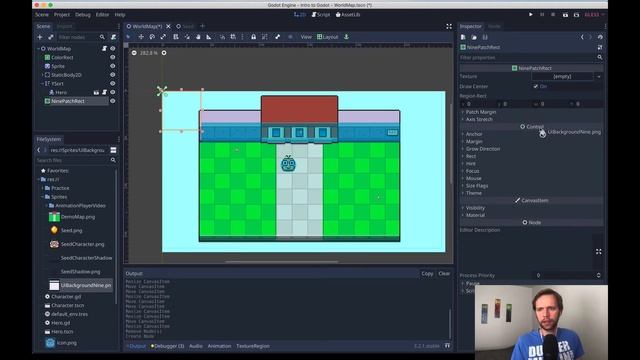
Task: Select the Move Mode tool
Action: [x=141, y=37]
